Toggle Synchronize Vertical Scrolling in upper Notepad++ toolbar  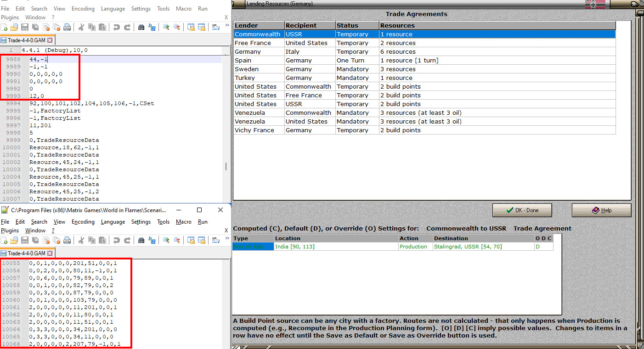coord(191,27)
